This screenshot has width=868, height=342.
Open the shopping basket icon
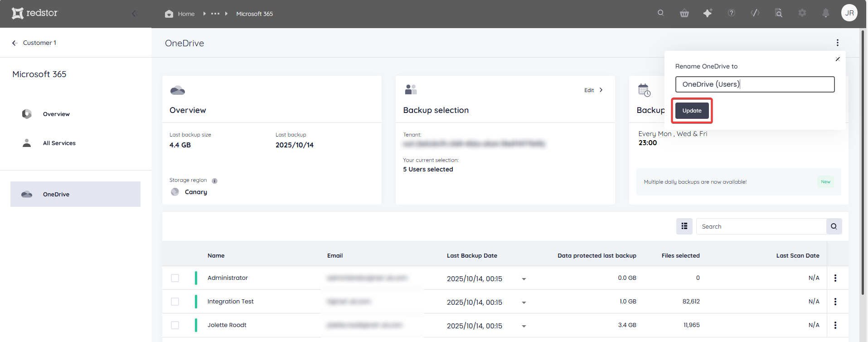coord(684,13)
